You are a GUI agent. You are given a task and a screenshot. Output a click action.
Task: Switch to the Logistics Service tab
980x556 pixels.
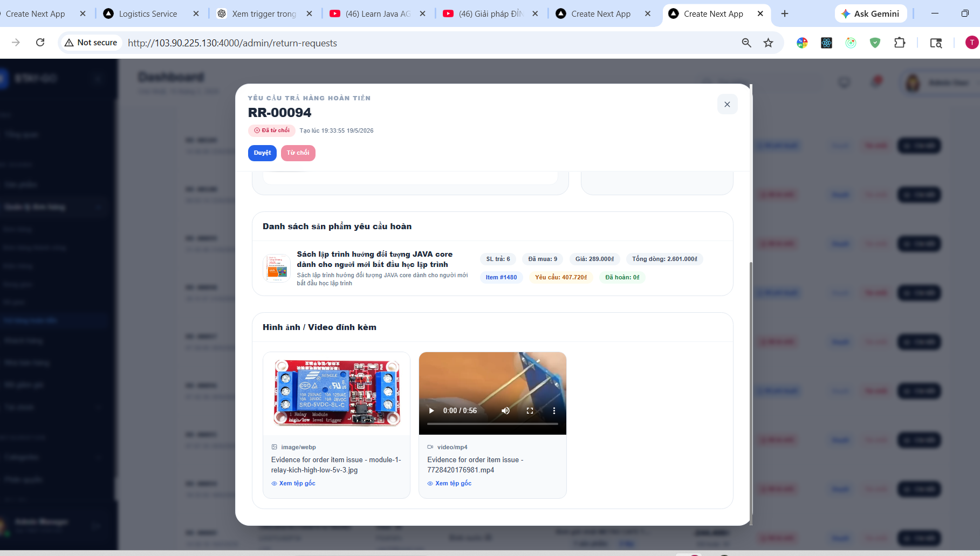tap(148, 13)
